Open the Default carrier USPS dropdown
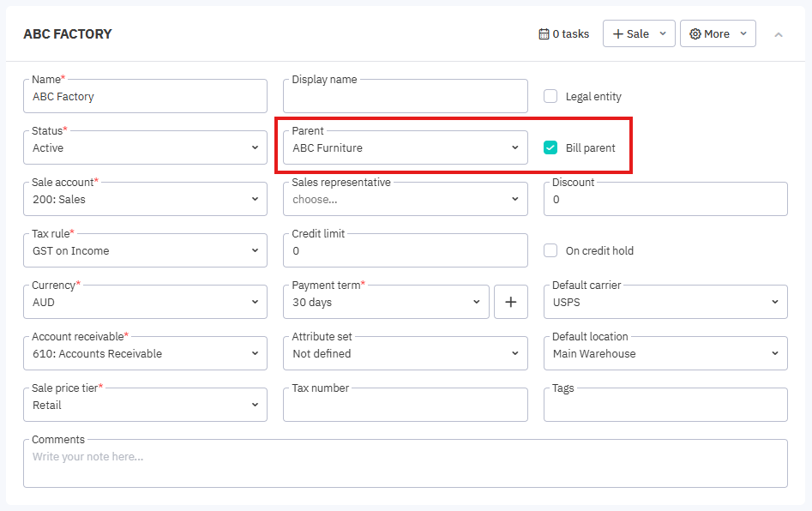 tap(665, 303)
